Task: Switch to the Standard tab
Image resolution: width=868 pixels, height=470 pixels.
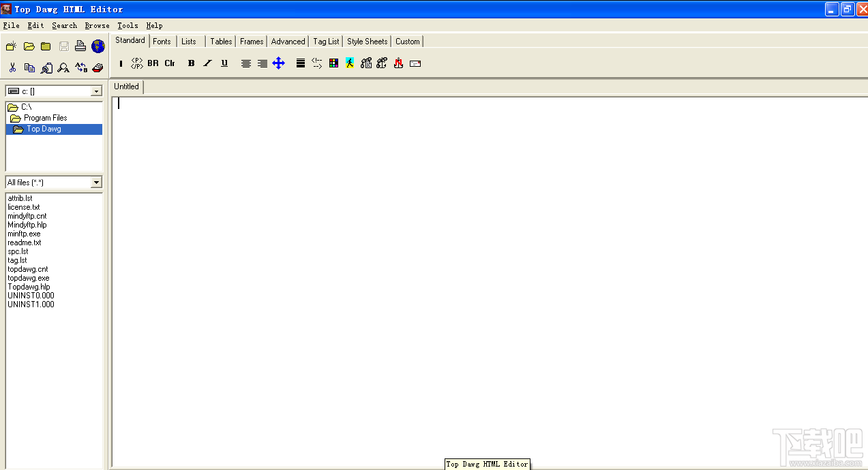Action: 130,40
